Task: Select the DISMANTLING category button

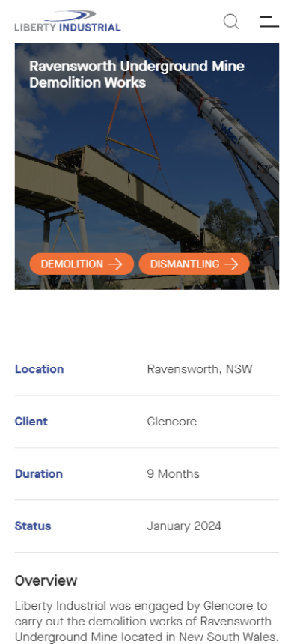Action: 195,264
